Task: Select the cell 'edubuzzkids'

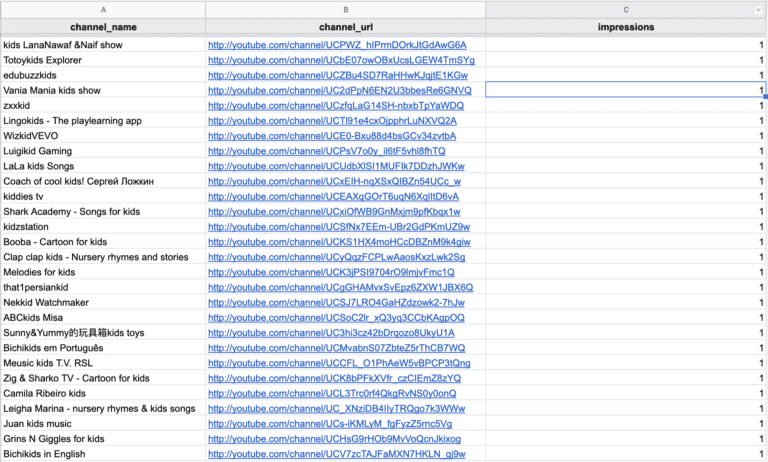Action: coord(103,75)
